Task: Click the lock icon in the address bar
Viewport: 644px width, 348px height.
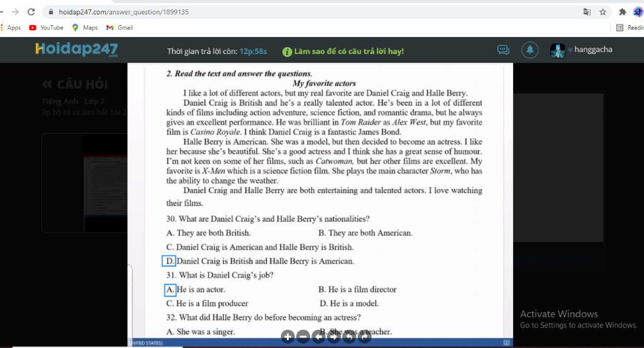Action: [51, 12]
